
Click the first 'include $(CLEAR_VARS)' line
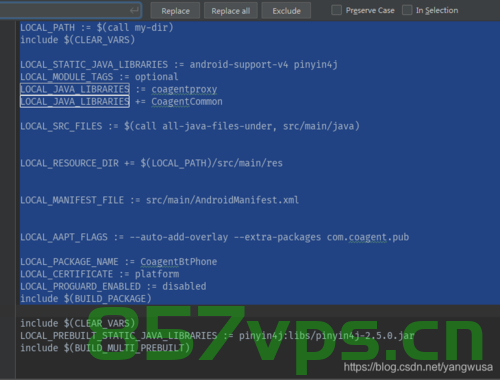(x=77, y=40)
